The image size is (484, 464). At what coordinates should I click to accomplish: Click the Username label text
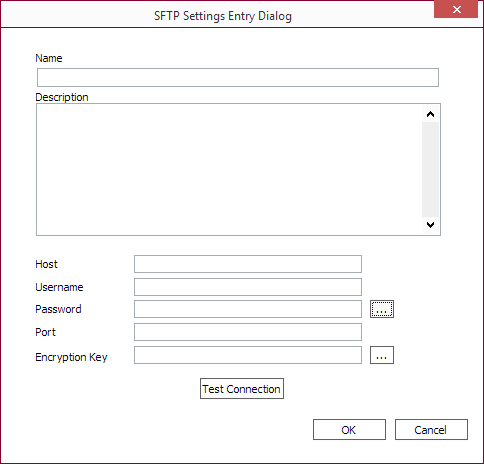pos(59,287)
